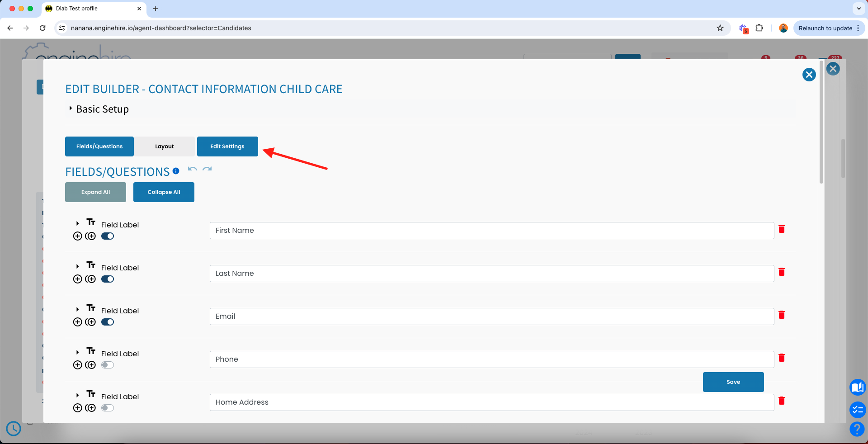This screenshot has width=868, height=444.
Task: Toggle off the Email field switch
Action: tap(108, 322)
